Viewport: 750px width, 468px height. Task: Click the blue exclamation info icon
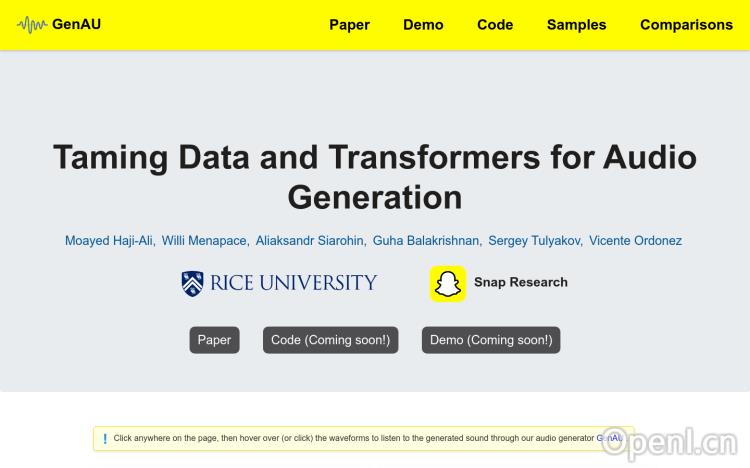105,438
